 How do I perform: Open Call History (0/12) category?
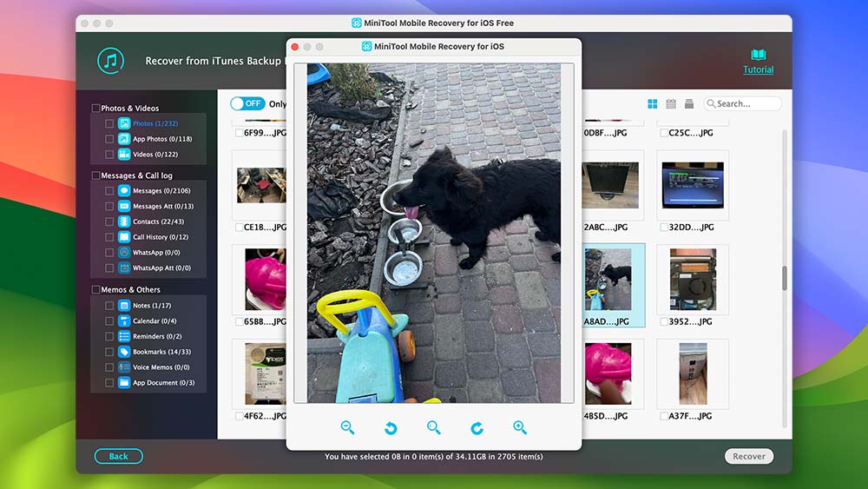point(161,237)
